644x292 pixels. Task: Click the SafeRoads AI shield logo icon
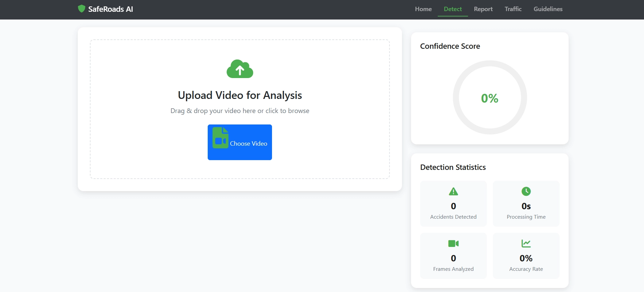[x=81, y=9]
